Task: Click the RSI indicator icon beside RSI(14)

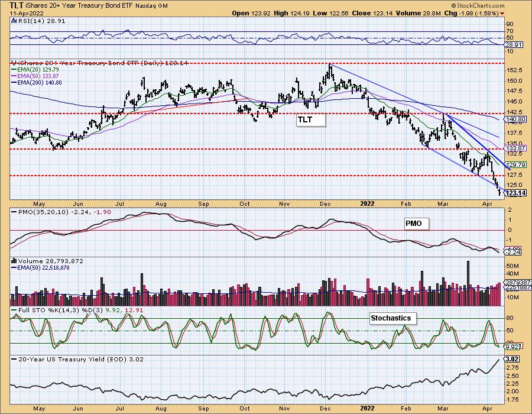Action: pyautogui.click(x=14, y=21)
